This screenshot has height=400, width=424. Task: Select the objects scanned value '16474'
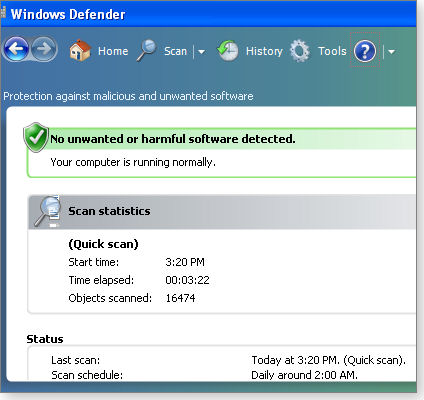(180, 298)
